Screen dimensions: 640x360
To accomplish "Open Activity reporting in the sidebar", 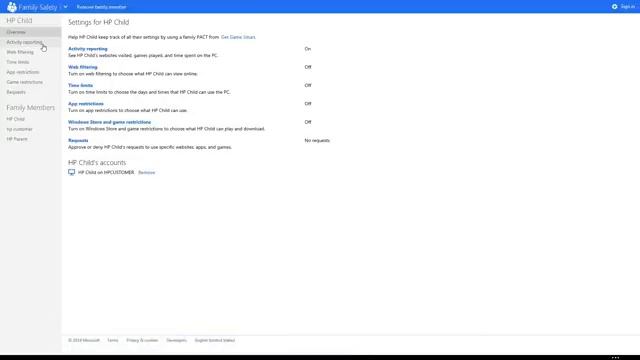I will tap(24, 42).
